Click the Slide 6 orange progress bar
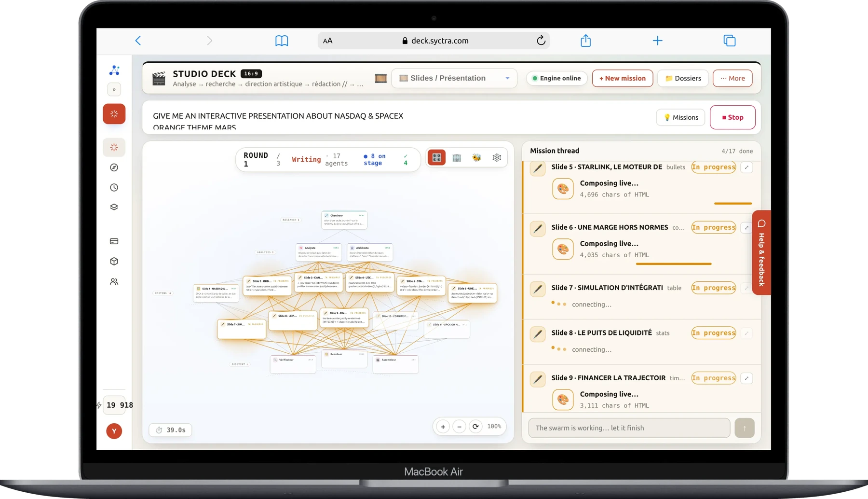 coord(674,264)
